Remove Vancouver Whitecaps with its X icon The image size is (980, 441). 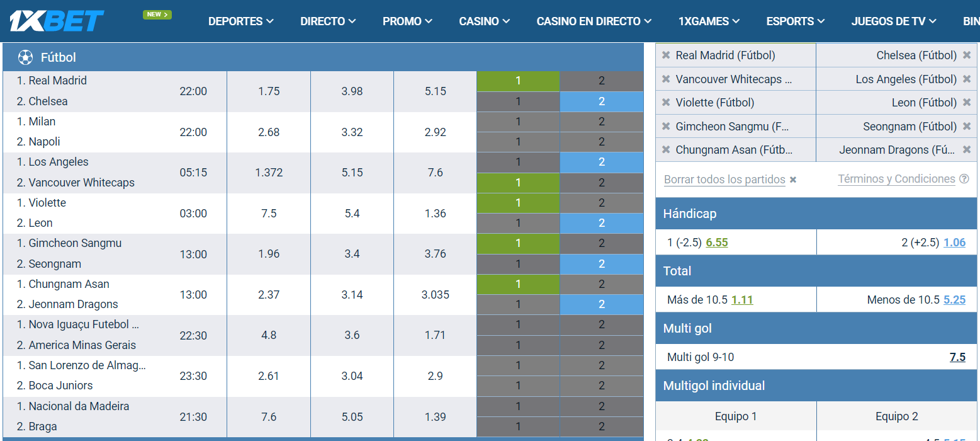click(x=666, y=79)
